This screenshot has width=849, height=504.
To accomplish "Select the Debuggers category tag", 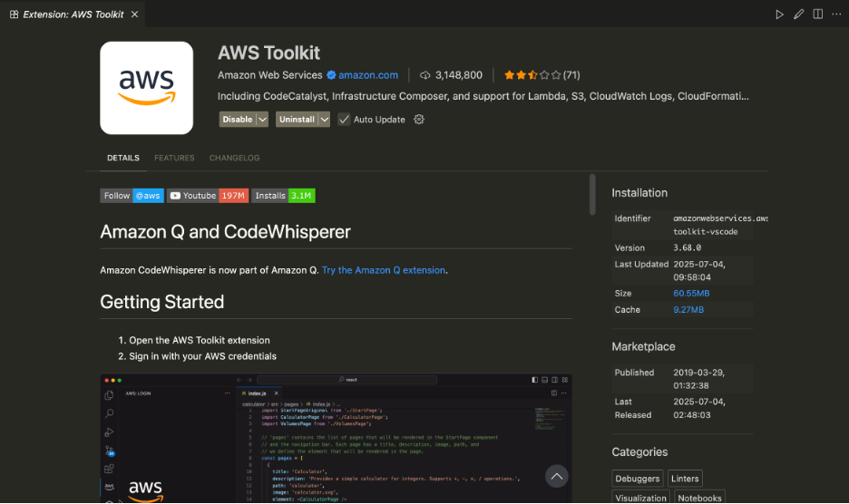I will pos(638,479).
